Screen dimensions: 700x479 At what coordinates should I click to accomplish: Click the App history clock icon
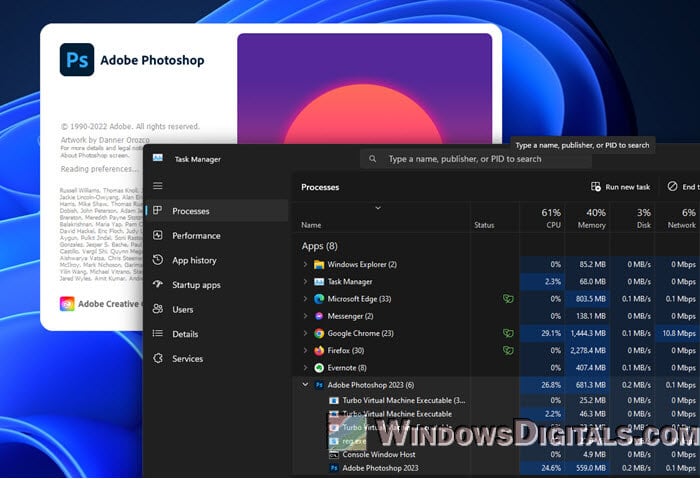pos(158,260)
